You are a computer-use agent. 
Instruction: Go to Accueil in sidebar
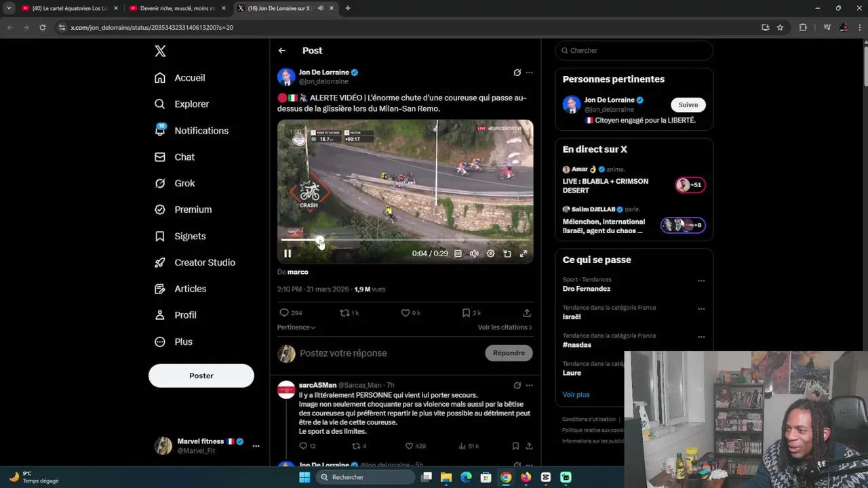(x=180, y=78)
